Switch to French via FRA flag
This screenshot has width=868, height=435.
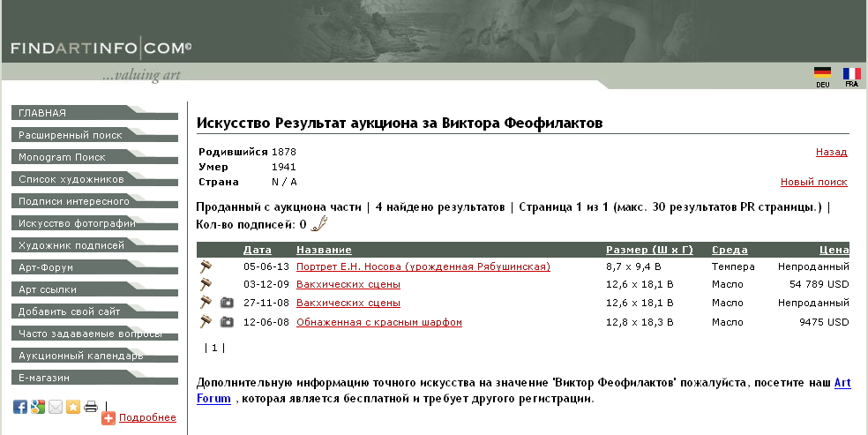pyautogui.click(x=851, y=74)
